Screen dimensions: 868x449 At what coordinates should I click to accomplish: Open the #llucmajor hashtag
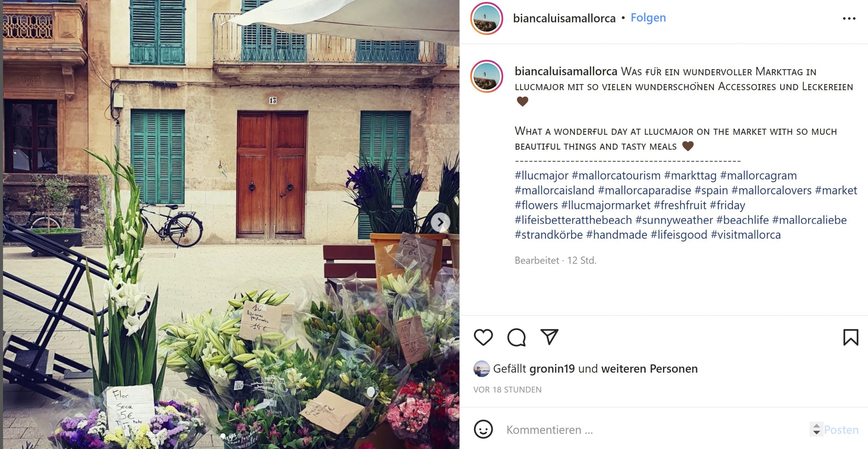pyautogui.click(x=541, y=175)
